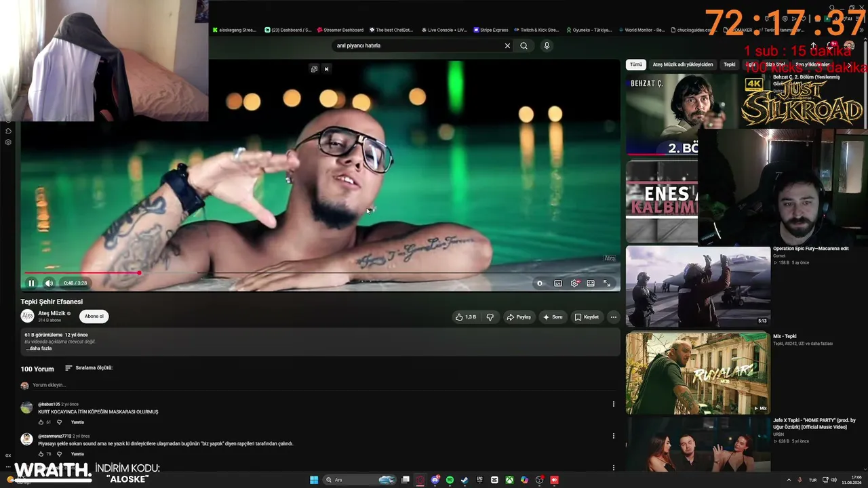Screen dimensions: 868x488
Task: Open the Mix - Tepki playlist thumbnail
Action: point(698,372)
